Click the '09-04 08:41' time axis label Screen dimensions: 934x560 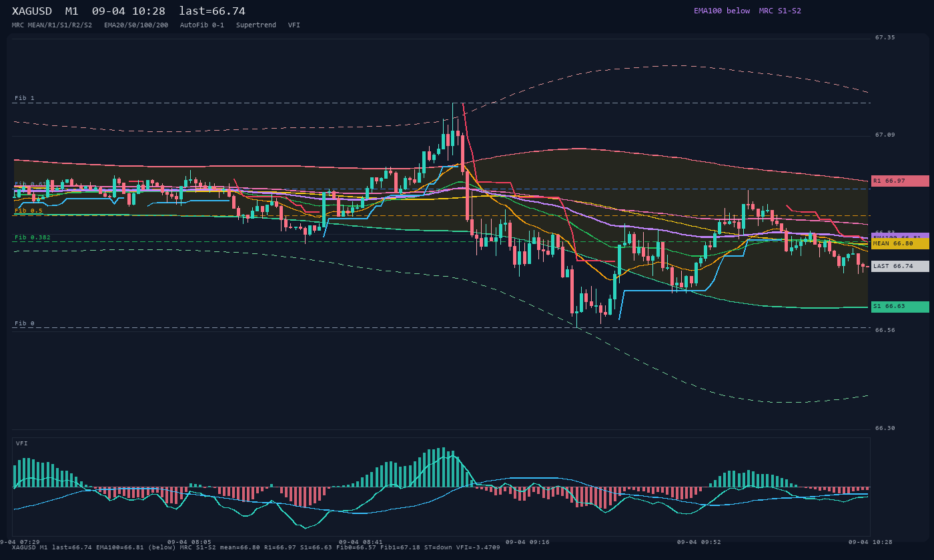(x=361, y=542)
